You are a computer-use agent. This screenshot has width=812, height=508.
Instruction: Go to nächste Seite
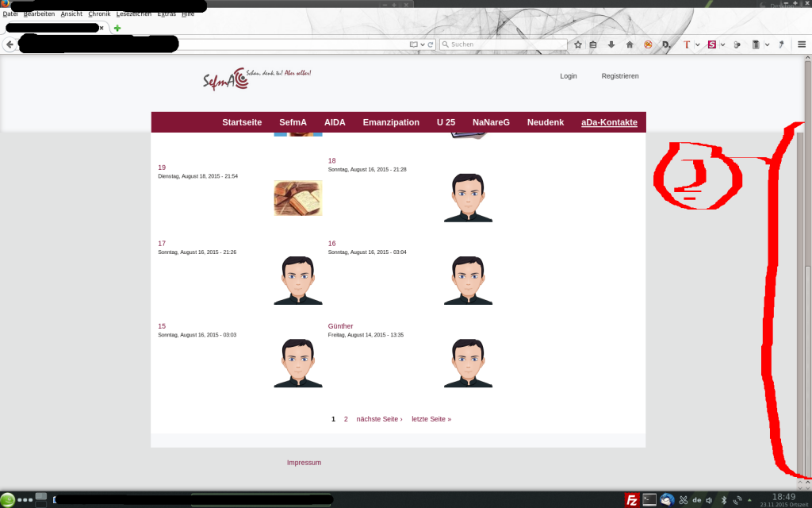point(379,419)
